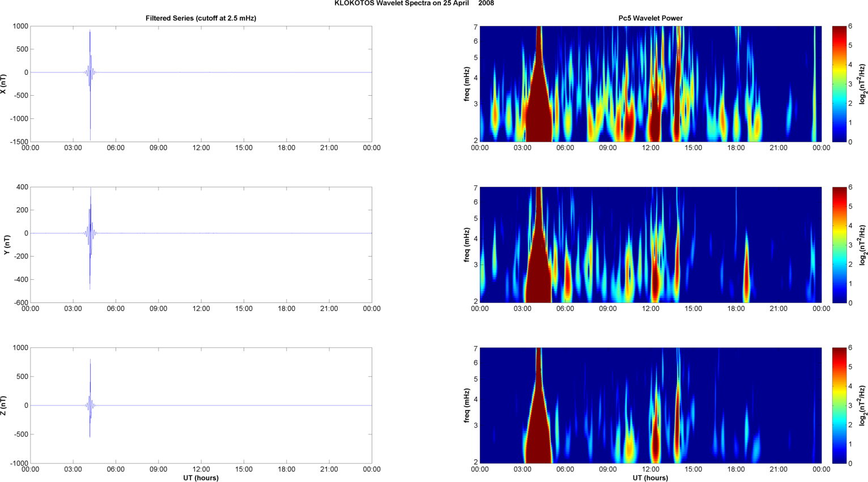This screenshot has width=868, height=482.
Task: Click 'freq (mHz)' label of the middle wavelet plot
Action: 466,245
